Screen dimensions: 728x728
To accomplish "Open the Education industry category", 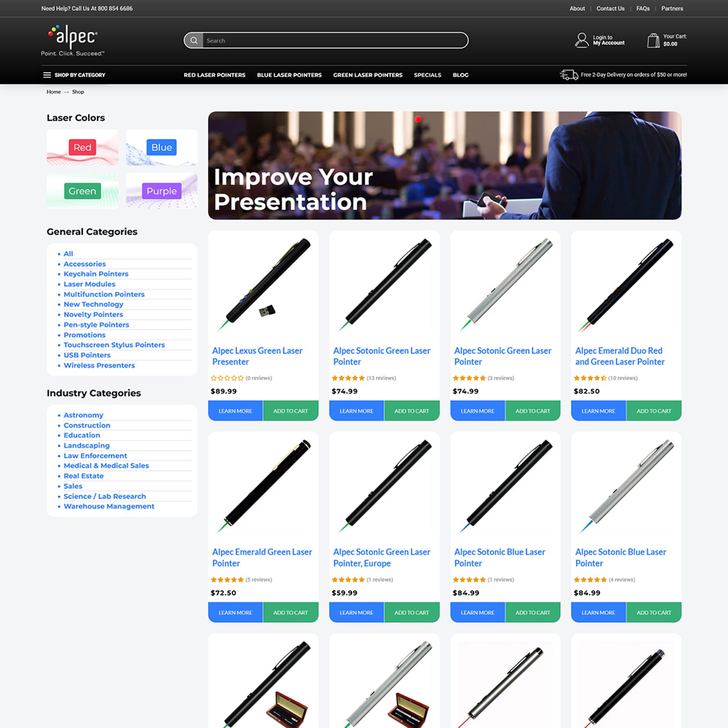I will tap(82, 435).
